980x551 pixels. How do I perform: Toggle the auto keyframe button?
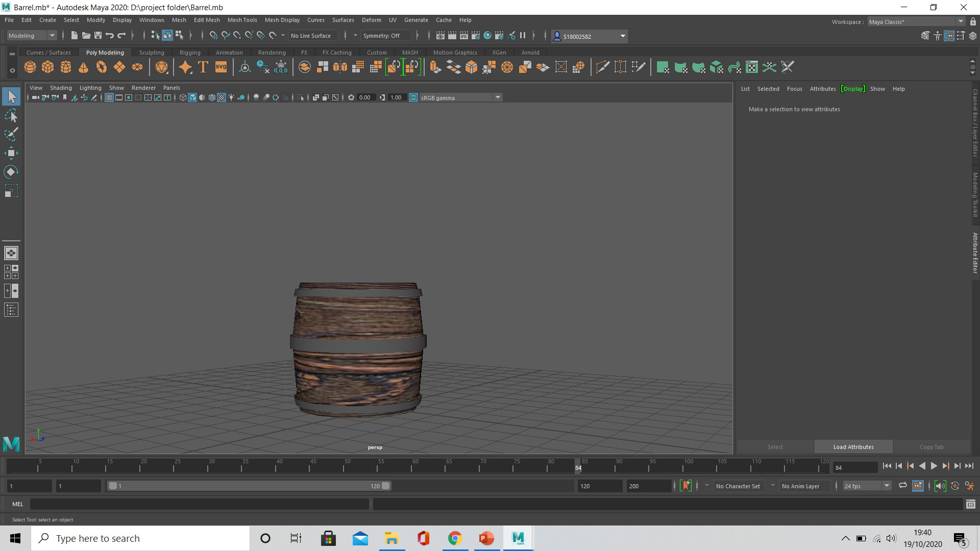(954, 486)
